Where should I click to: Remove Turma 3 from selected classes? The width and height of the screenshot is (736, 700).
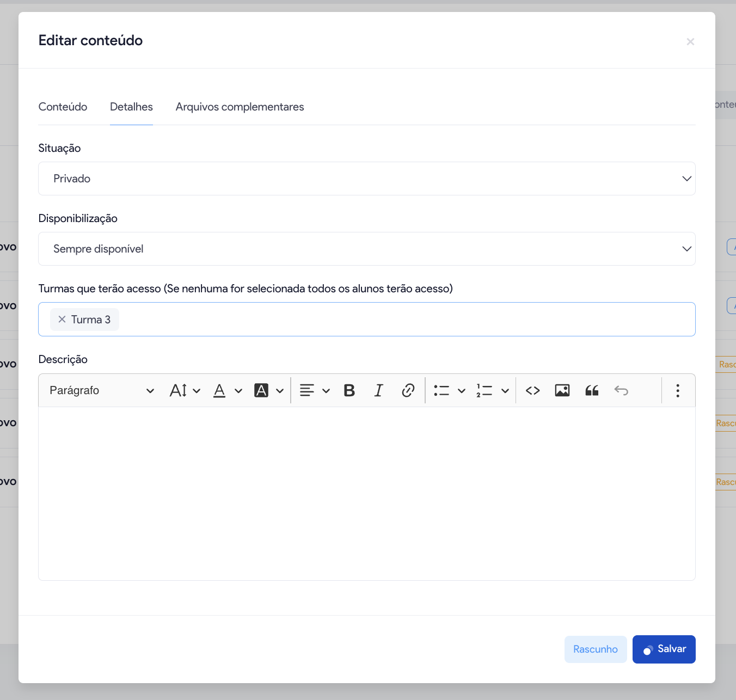62,320
